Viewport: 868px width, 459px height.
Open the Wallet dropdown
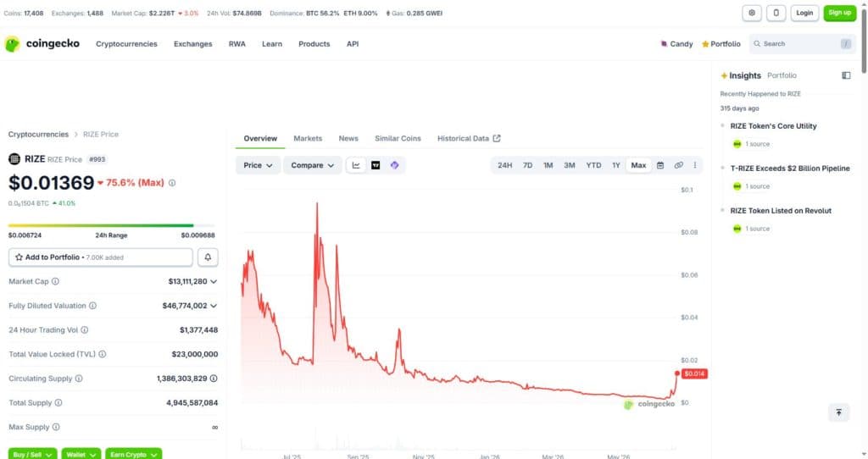81,453
